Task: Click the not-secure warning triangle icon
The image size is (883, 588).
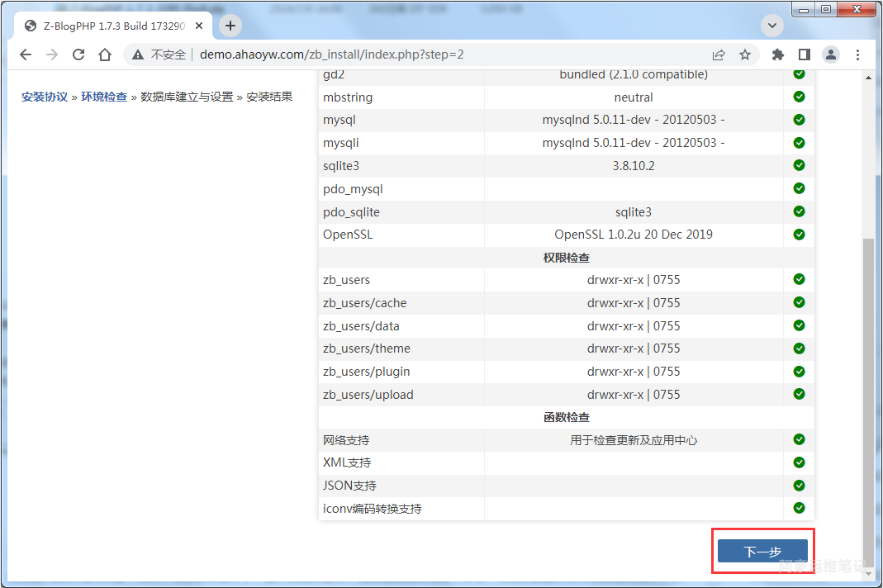Action: coord(138,55)
